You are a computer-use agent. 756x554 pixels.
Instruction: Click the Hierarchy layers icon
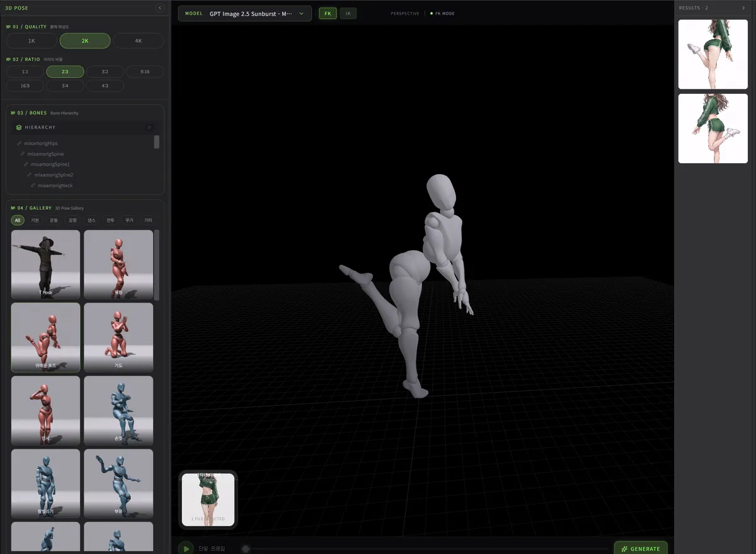coord(19,127)
